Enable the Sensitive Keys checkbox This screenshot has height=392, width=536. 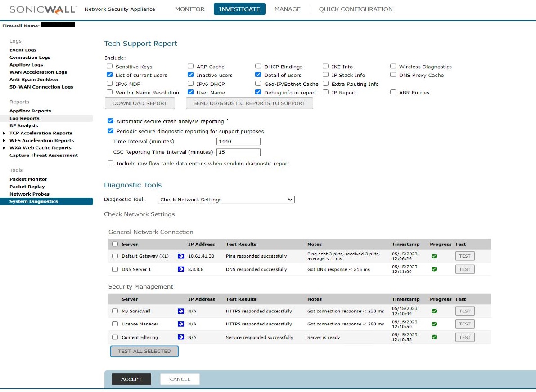tap(109, 67)
